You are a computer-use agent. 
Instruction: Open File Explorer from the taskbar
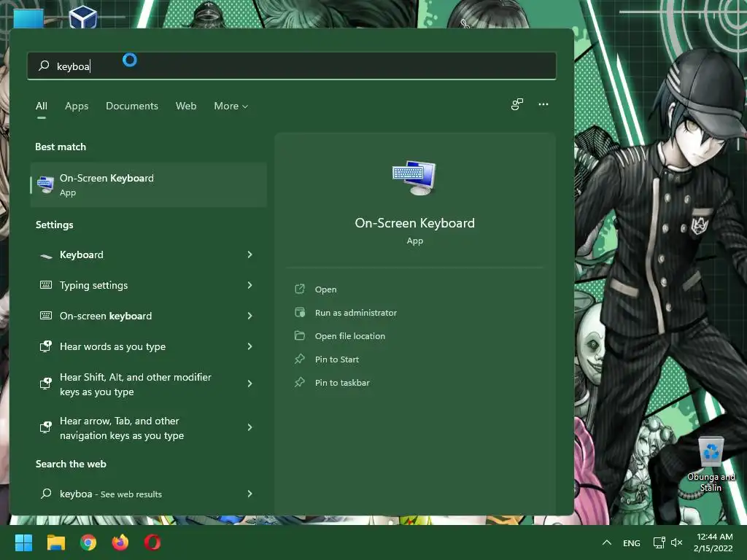(55, 542)
